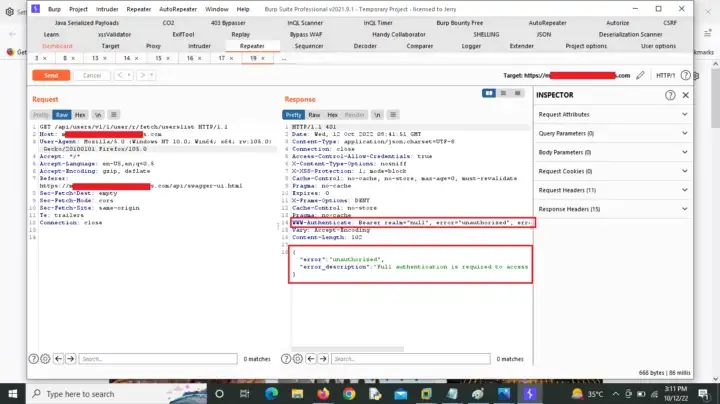Viewport: 720px width, 404px height.
Task: Open Task View from taskbar
Action: click(x=244, y=394)
